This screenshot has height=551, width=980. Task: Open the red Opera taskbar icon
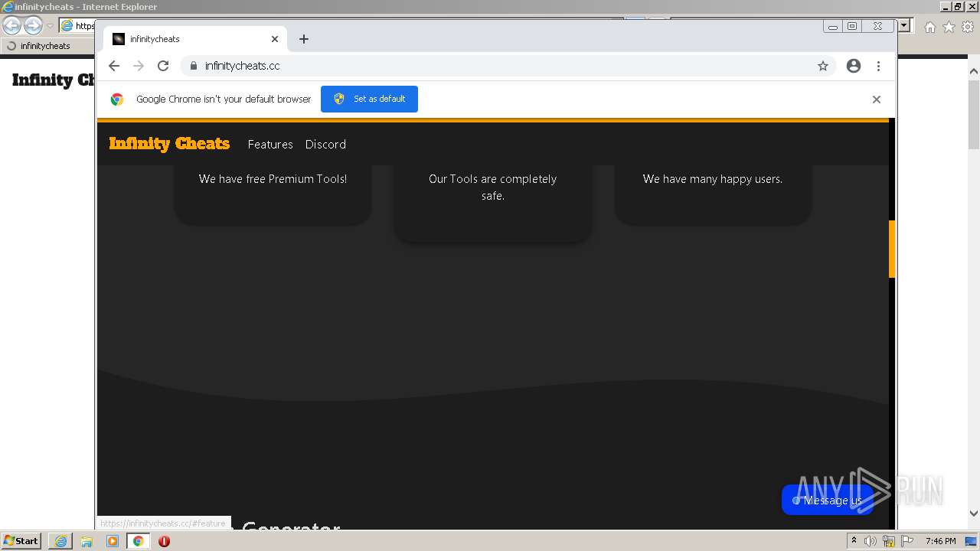(164, 541)
